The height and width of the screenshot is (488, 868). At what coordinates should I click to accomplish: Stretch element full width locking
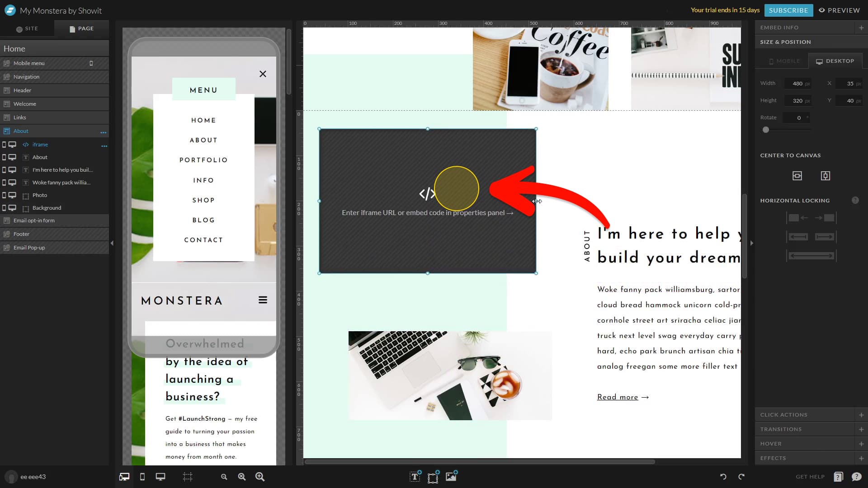[x=811, y=256]
